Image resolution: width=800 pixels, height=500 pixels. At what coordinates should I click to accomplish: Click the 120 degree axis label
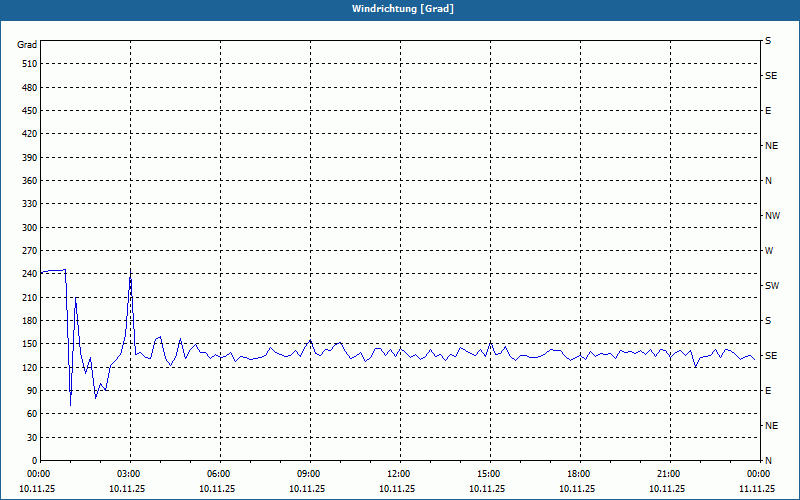[x=30, y=367]
